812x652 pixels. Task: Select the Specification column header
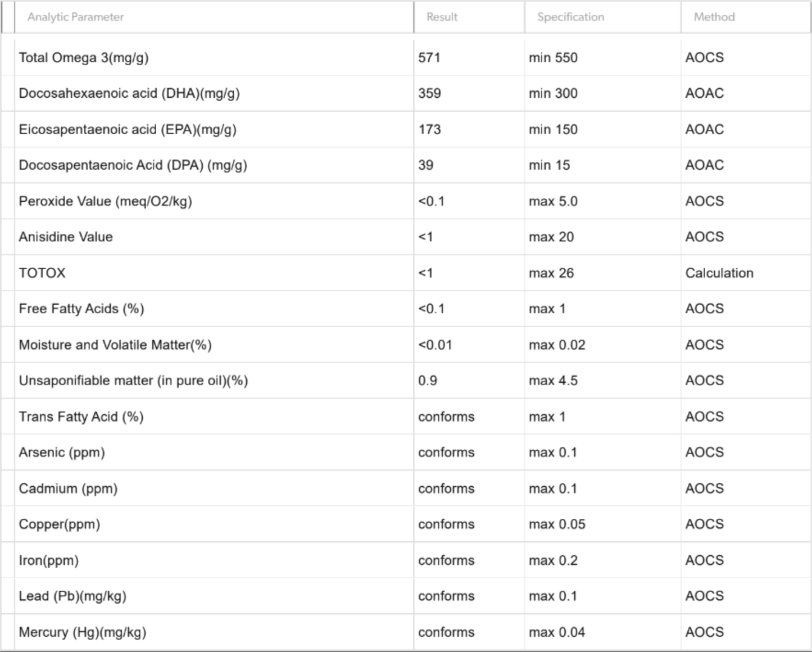[570, 17]
